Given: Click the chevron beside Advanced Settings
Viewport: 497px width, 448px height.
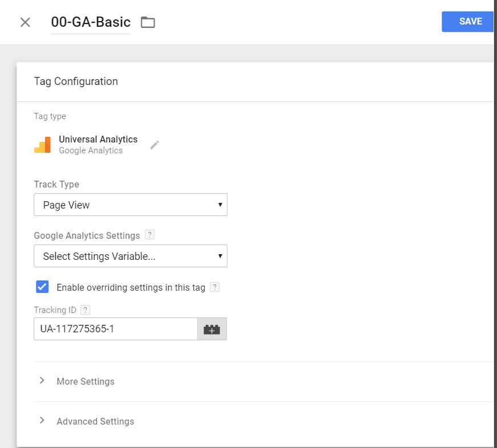Looking at the screenshot, I should point(42,421).
